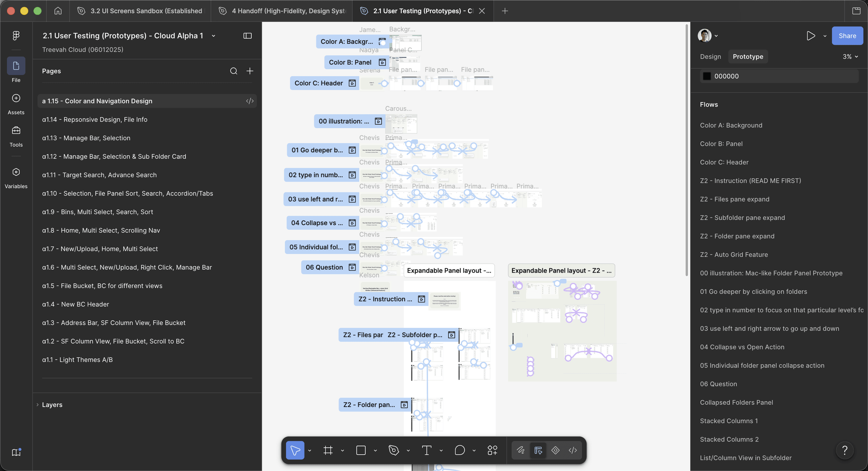The width and height of the screenshot is (868, 471).
Task: Open comment tool options chevron
Action: pos(474,451)
